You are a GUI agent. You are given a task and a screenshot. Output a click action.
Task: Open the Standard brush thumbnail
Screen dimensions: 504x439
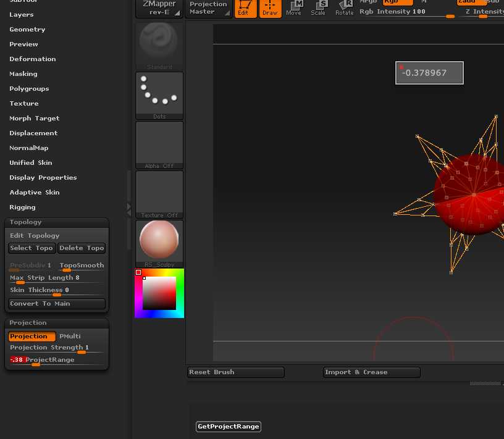(x=159, y=46)
